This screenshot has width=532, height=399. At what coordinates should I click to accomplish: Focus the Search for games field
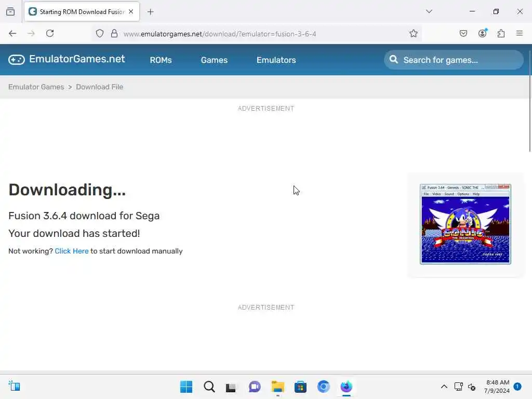[x=454, y=60]
